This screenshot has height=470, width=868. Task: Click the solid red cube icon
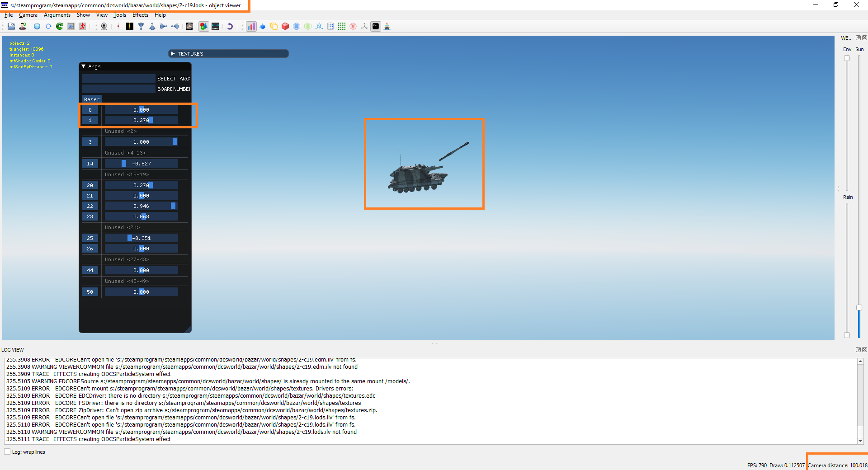click(285, 26)
